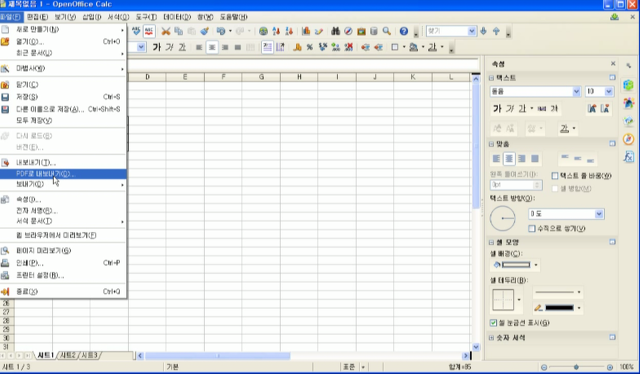Click the Data Sources cylinder icon
640x374 pixels.
(373, 31)
